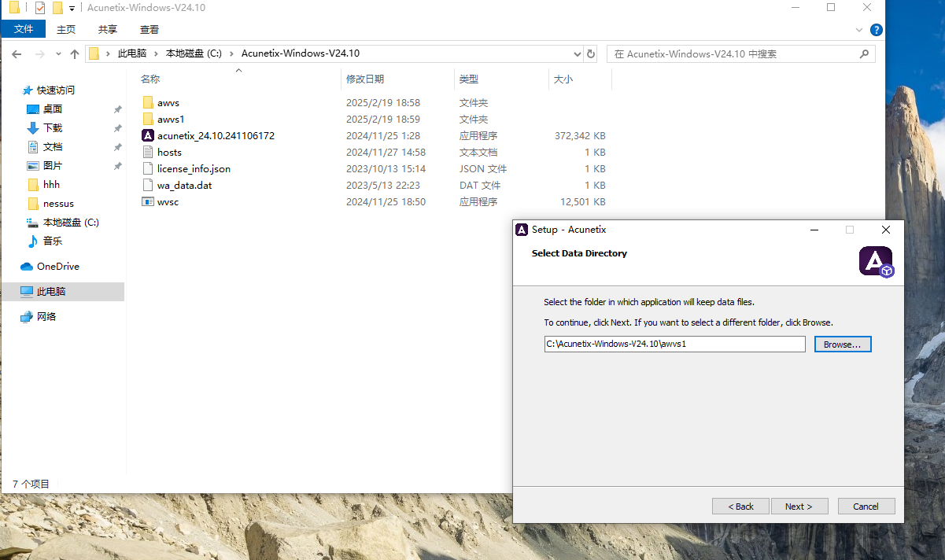Open recent locations dropdown arrow
Screen dimensions: 945x560
[59, 54]
